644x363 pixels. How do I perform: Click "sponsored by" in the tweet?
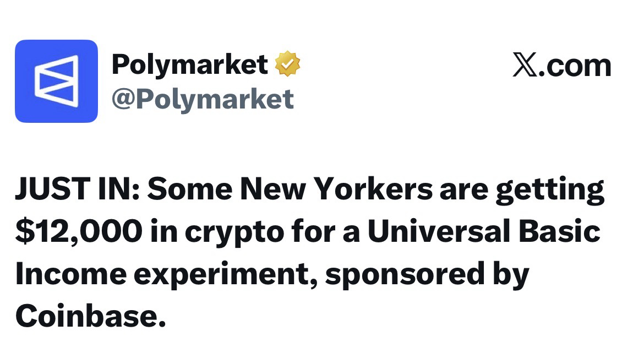427,275
